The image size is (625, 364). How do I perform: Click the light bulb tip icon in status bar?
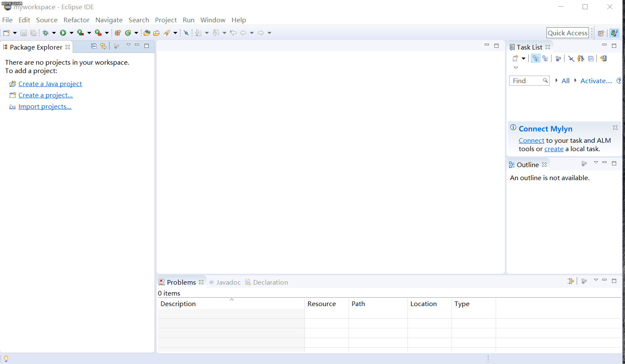pyautogui.click(x=6, y=359)
